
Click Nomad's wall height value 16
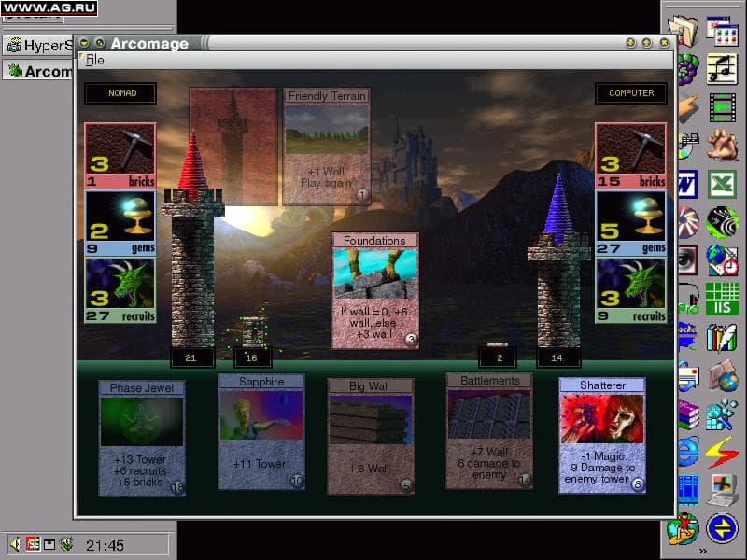252,357
